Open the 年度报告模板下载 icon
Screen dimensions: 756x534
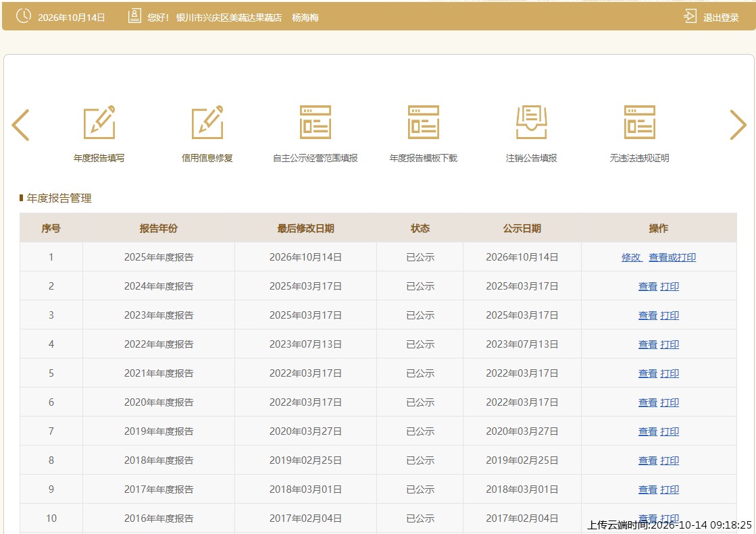pyautogui.click(x=424, y=122)
